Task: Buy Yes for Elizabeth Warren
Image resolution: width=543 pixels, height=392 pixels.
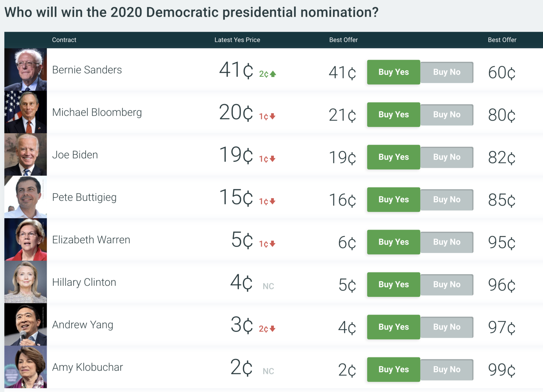Action: click(393, 242)
